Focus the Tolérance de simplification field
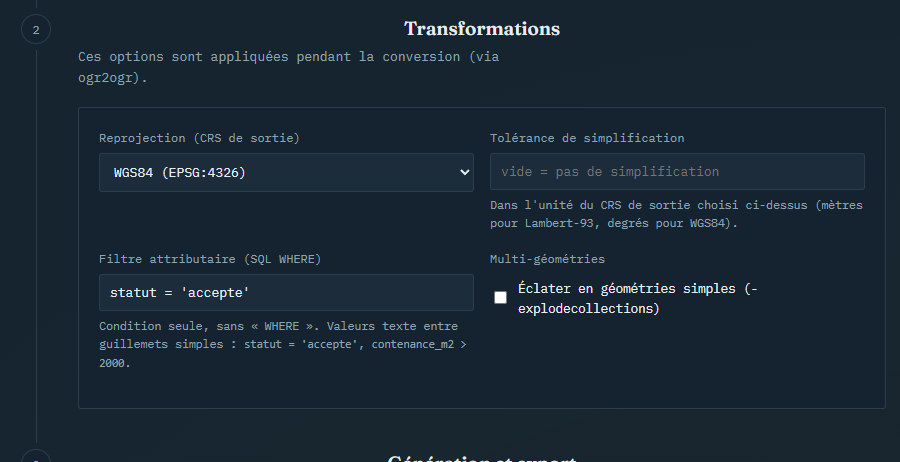This screenshot has height=462, width=900. [x=677, y=172]
